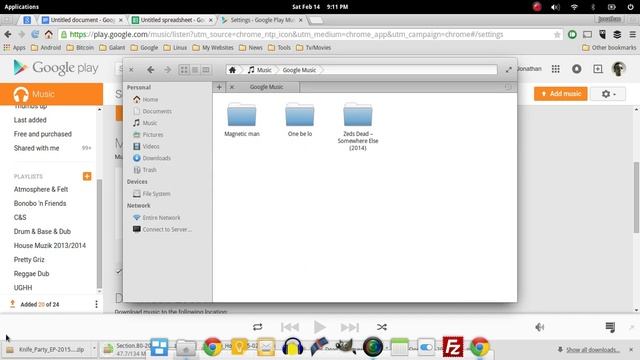Launch FileZilla from the dock
The width and height of the screenshot is (640, 360).
[453, 347]
